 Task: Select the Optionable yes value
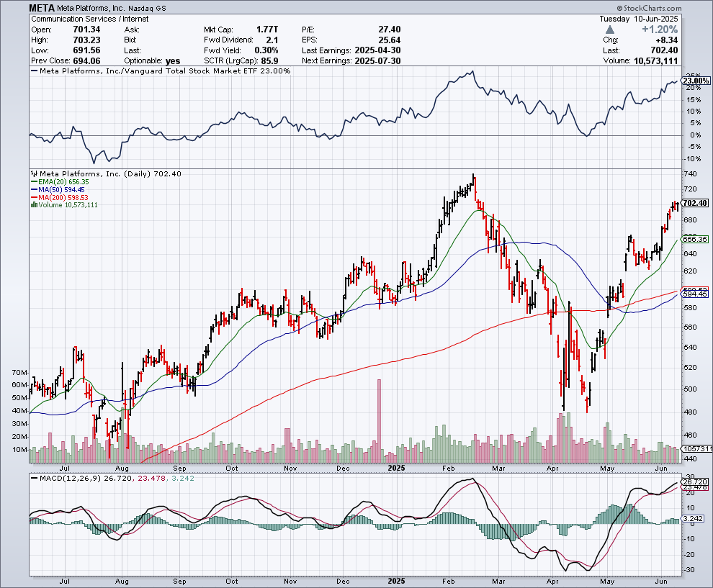[x=173, y=61]
